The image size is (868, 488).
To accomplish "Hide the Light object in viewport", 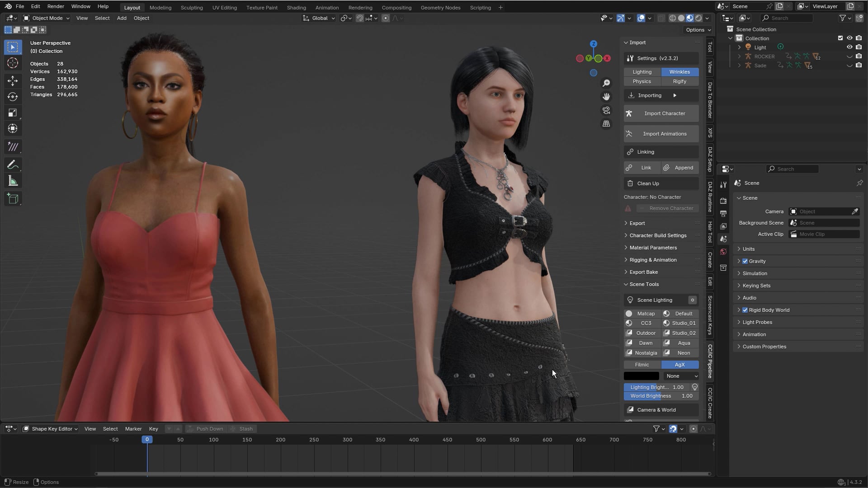I will click(849, 47).
